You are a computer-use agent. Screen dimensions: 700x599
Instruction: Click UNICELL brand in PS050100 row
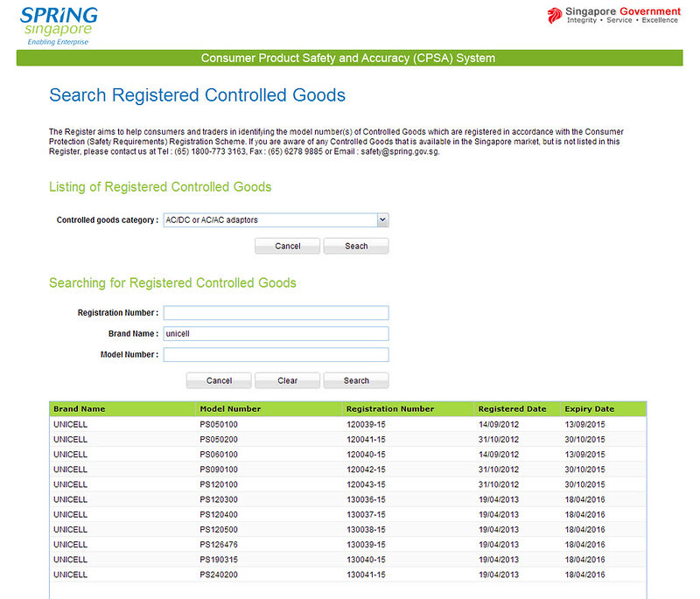[x=71, y=425]
